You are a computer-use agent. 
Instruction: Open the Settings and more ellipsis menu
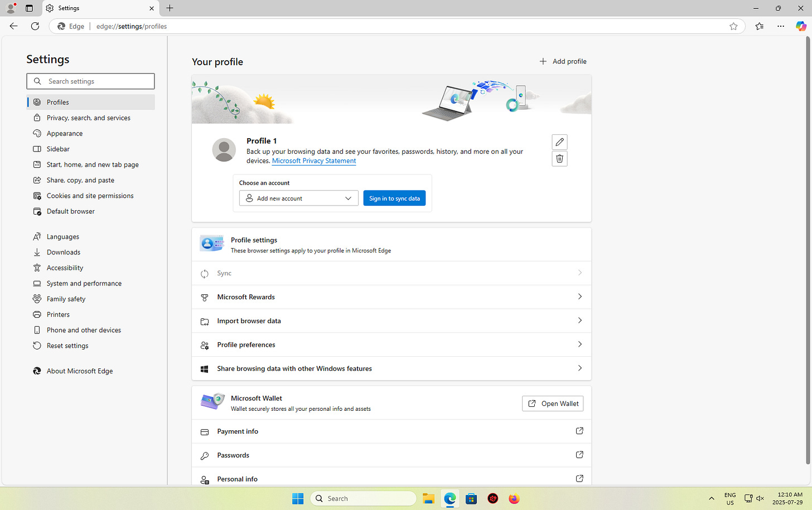pos(781,26)
